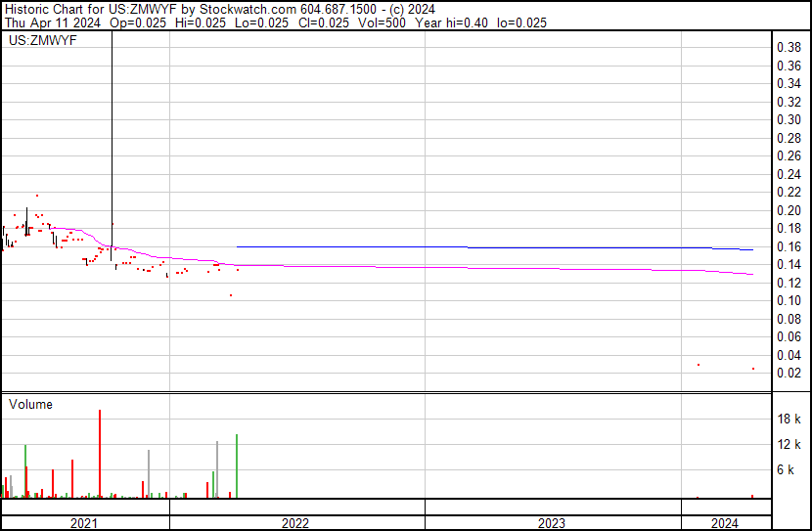
Task: Click the 0.38 price axis label
Action: click(789, 48)
